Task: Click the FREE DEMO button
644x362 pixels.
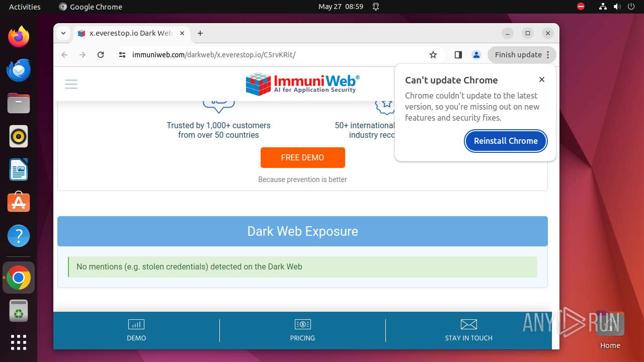Action: 302,157
